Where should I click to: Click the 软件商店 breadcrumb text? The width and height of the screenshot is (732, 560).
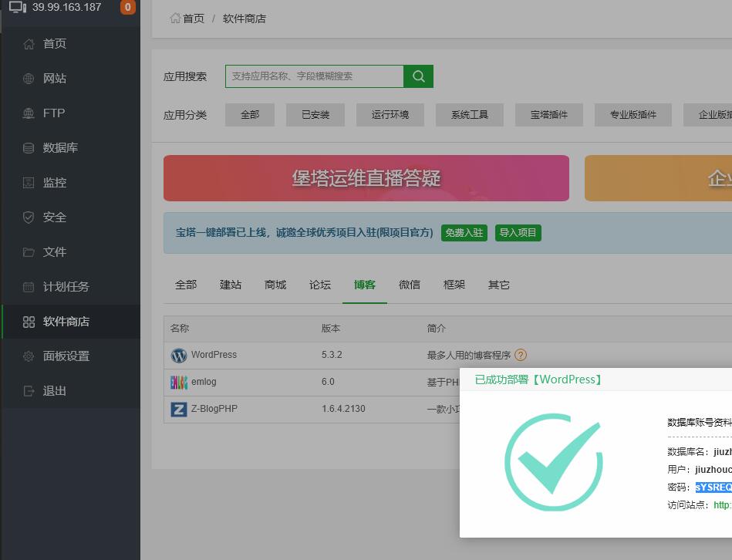click(x=245, y=19)
